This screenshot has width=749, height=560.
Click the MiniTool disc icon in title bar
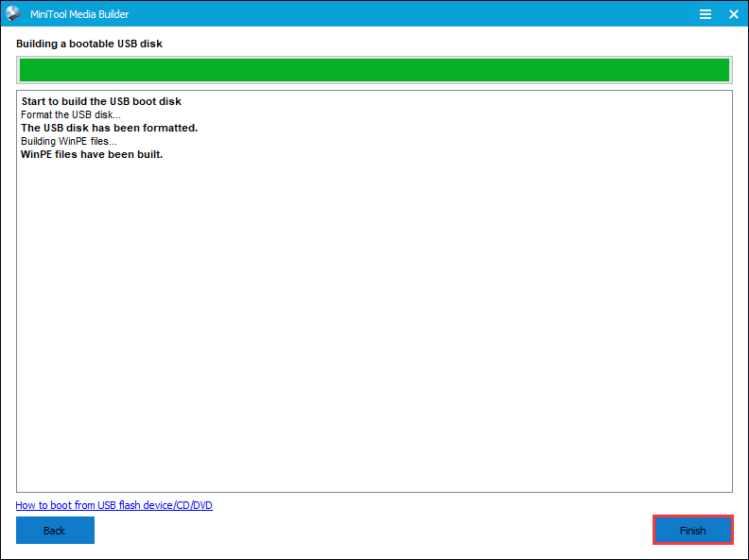(13, 14)
